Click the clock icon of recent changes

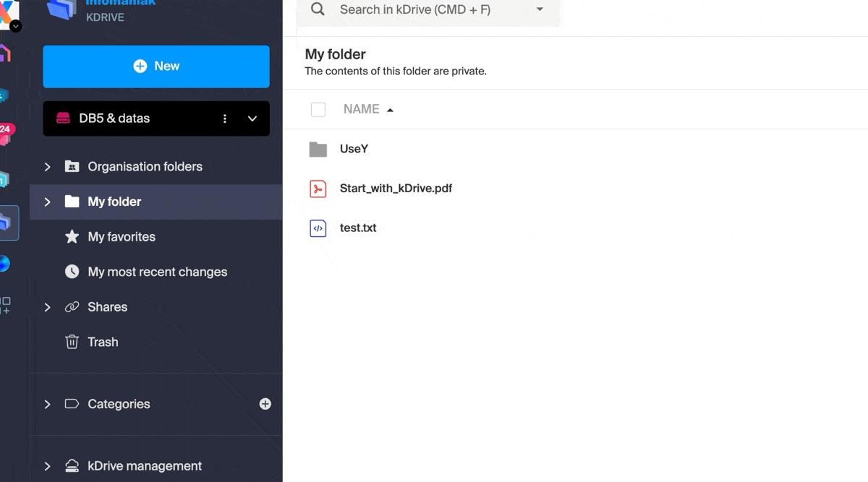(72, 272)
